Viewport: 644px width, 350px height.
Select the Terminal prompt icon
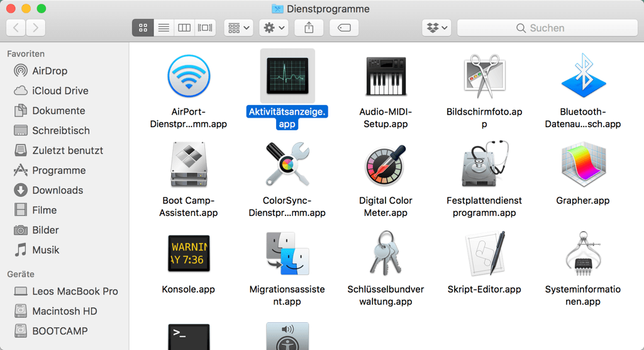point(189,337)
